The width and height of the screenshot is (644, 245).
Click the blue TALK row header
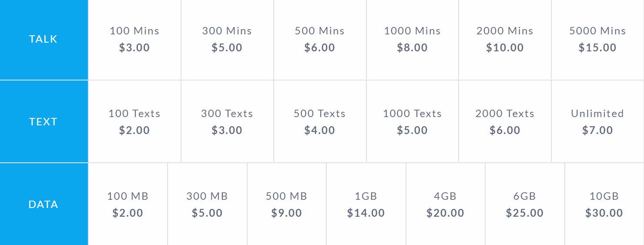click(x=44, y=40)
